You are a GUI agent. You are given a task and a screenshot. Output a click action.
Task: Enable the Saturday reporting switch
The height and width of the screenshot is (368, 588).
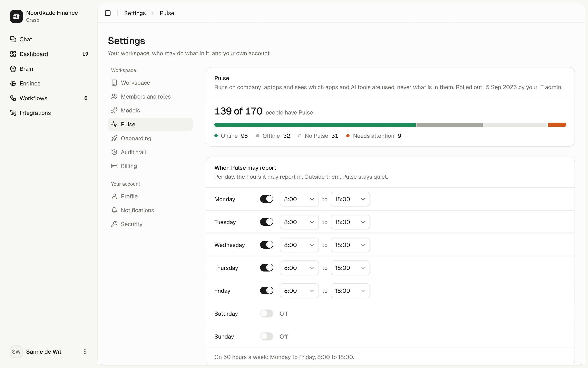click(x=267, y=313)
